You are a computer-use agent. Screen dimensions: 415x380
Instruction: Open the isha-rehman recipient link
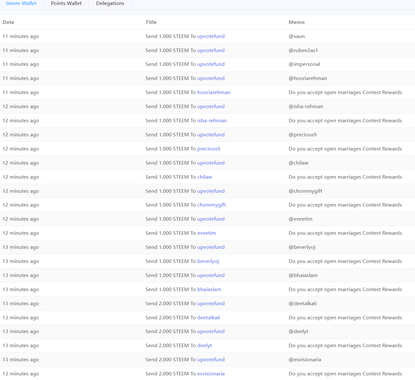(212, 120)
